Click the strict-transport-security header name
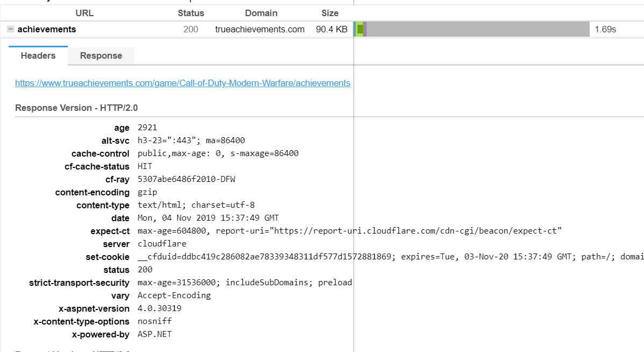 coord(79,283)
